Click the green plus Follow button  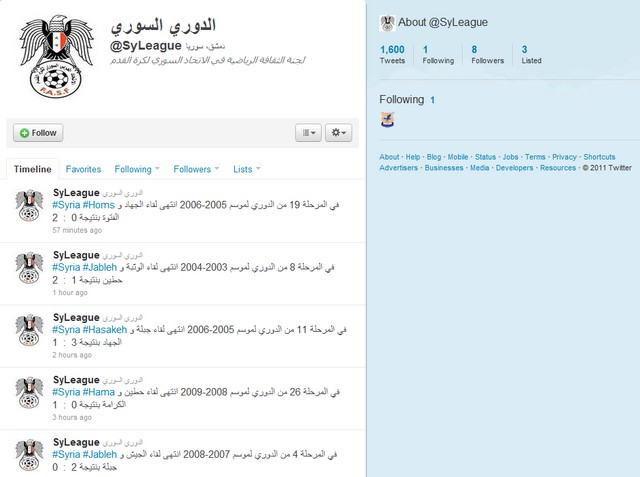(x=38, y=133)
